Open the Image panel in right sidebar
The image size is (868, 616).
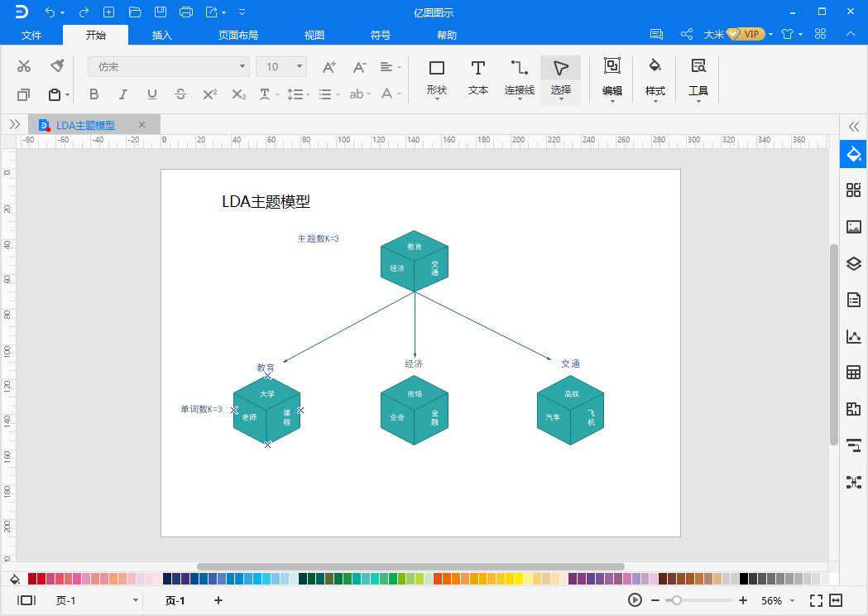pyautogui.click(x=854, y=227)
